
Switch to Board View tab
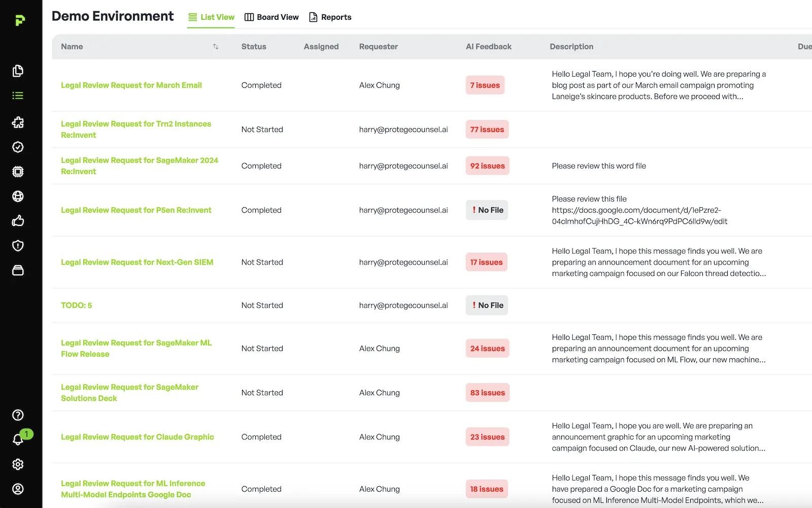tap(272, 17)
